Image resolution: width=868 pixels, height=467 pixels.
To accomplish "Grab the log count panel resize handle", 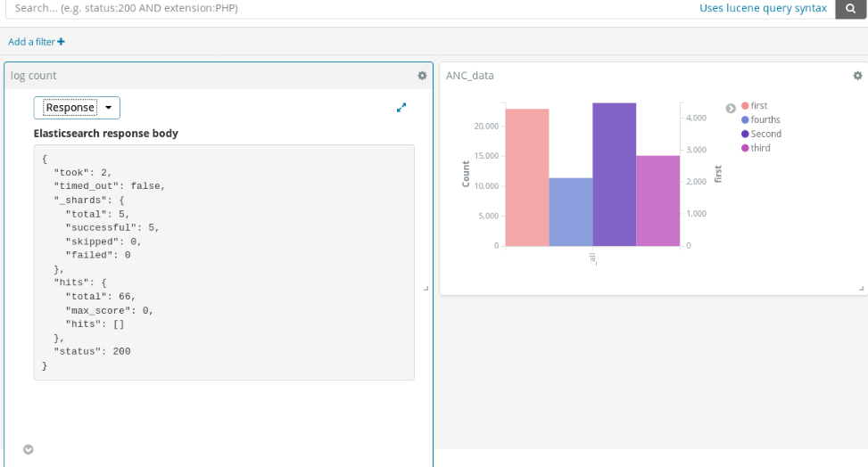I will [426, 288].
